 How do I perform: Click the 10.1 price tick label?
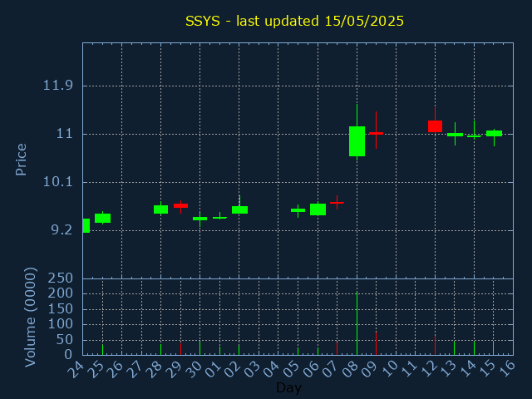click(57, 182)
